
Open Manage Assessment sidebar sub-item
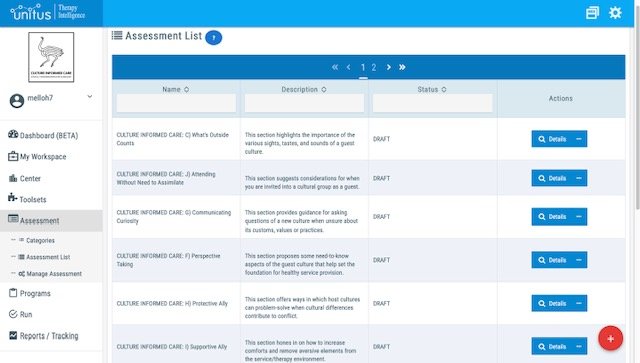pyautogui.click(x=50, y=274)
